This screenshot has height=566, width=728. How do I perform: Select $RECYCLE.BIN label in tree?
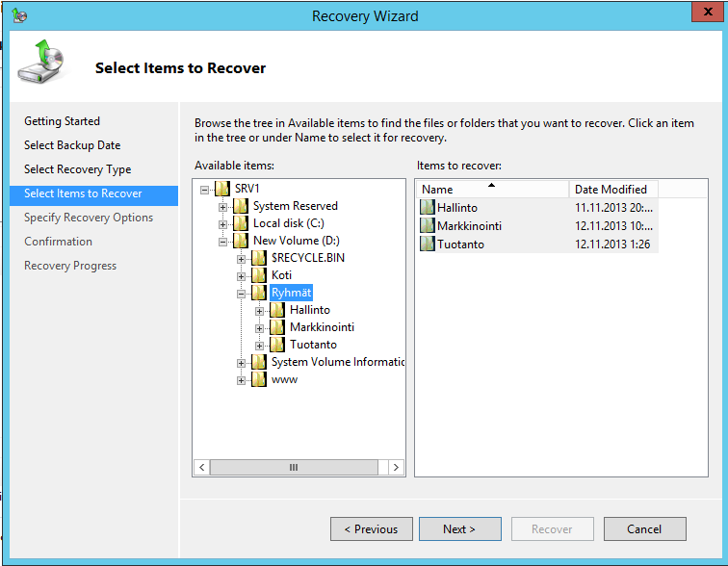pos(308,257)
